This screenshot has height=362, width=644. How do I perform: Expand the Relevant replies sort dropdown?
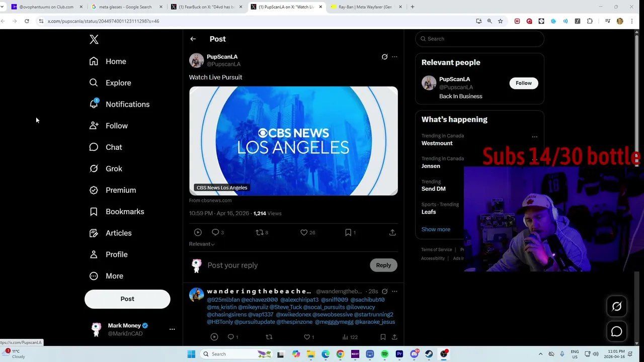coord(202,244)
